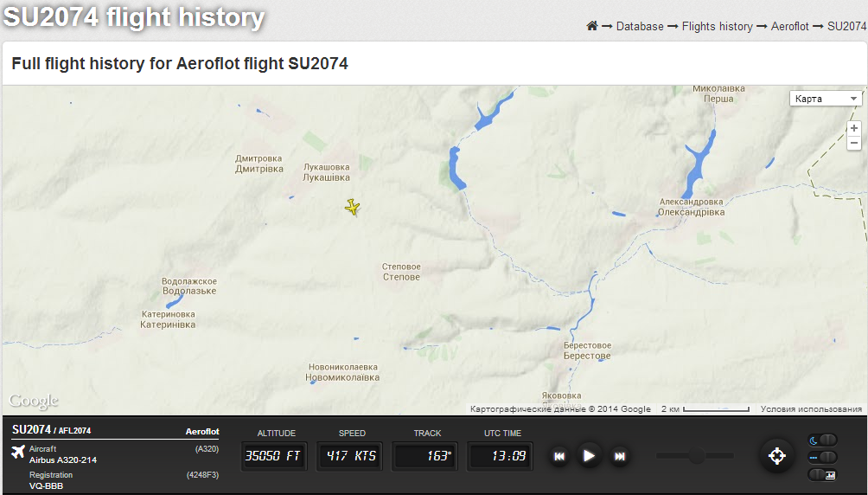The width and height of the screenshot is (868, 495).
Task: Open the Aeroflot breadcrumb link
Action: (x=789, y=26)
